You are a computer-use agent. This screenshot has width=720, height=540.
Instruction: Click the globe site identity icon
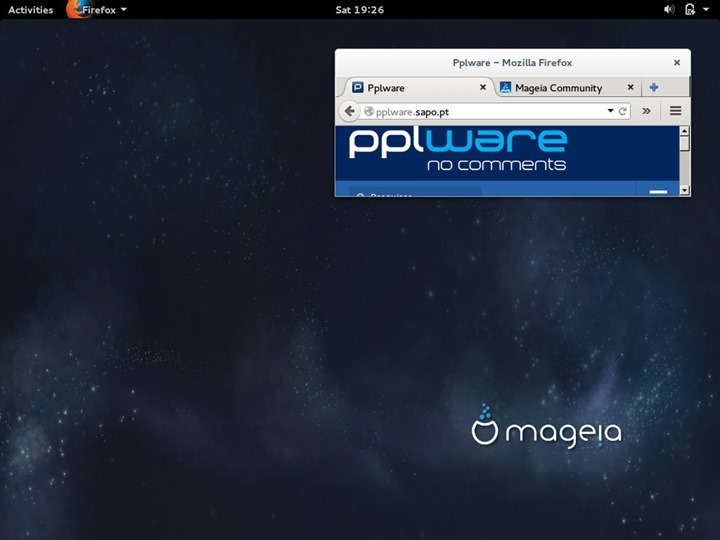(369, 111)
